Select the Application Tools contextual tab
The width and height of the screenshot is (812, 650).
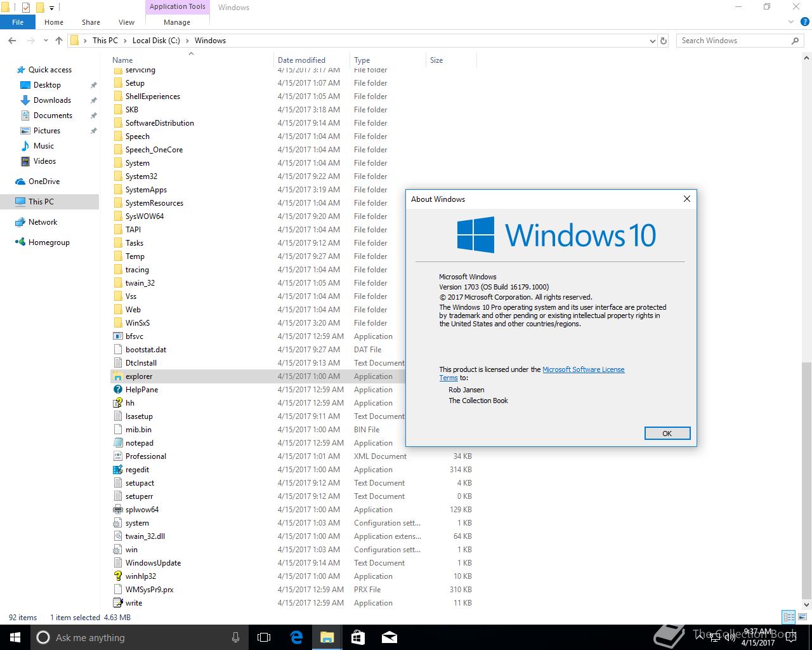tap(177, 7)
